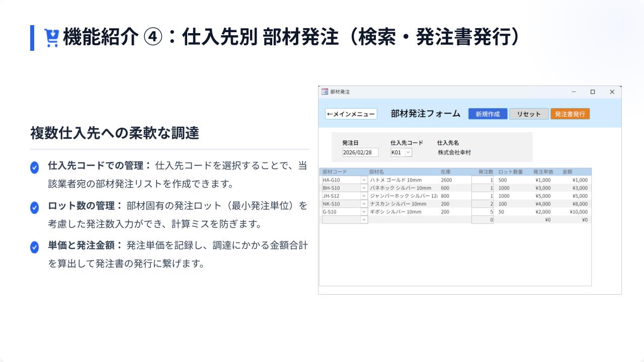Minimize the 部材発注 window
Viewport: 644px width, 362px height.
(574, 92)
